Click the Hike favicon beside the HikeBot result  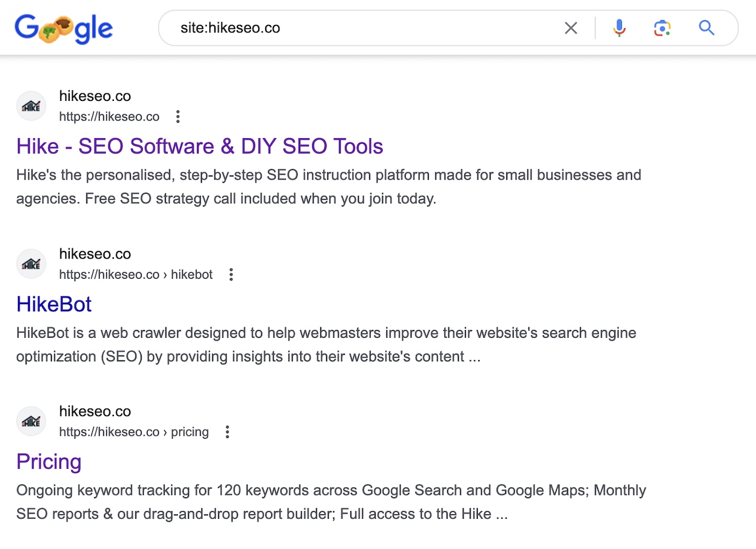(x=31, y=264)
